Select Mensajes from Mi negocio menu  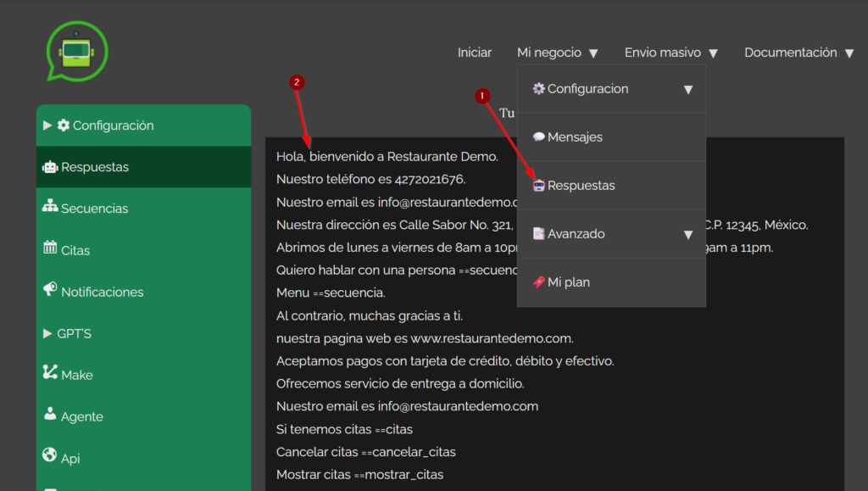click(x=611, y=137)
